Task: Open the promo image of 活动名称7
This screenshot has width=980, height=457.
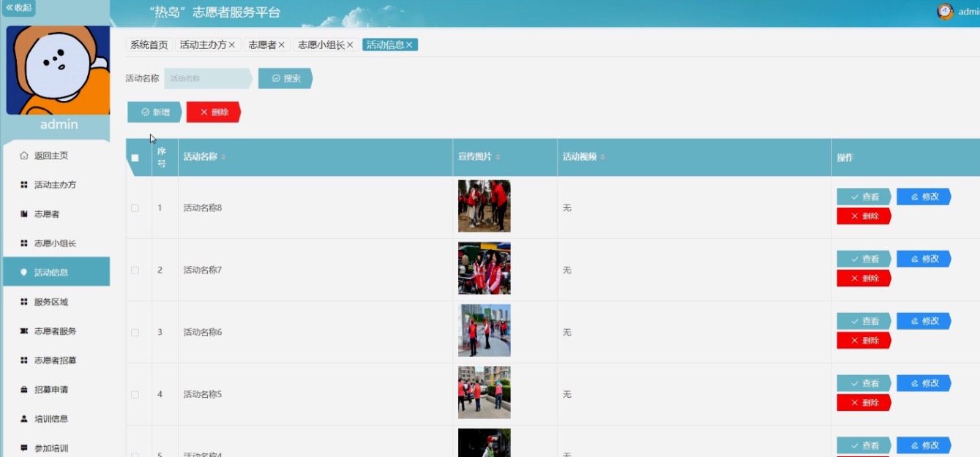Action: (x=484, y=268)
